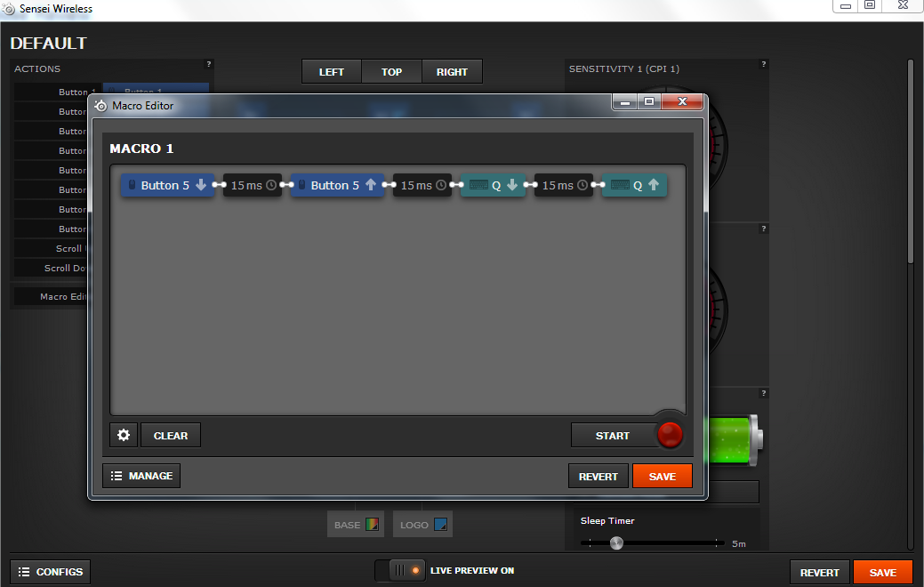
Task: Select the Q key up macro block
Action: [x=634, y=185]
